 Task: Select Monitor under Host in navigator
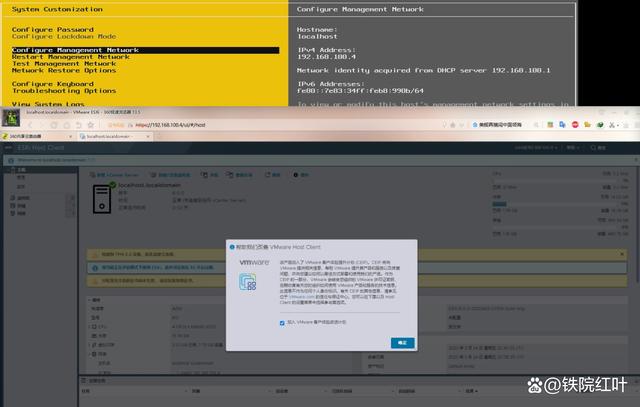point(21,187)
